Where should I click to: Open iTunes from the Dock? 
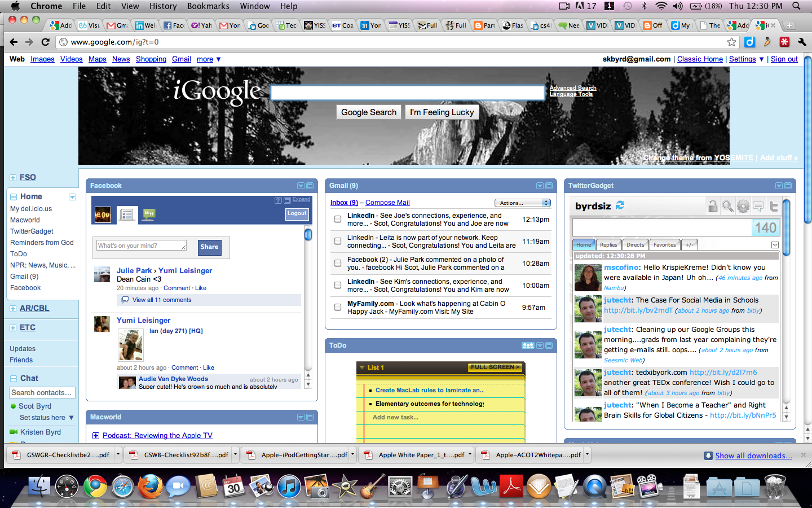pos(289,487)
